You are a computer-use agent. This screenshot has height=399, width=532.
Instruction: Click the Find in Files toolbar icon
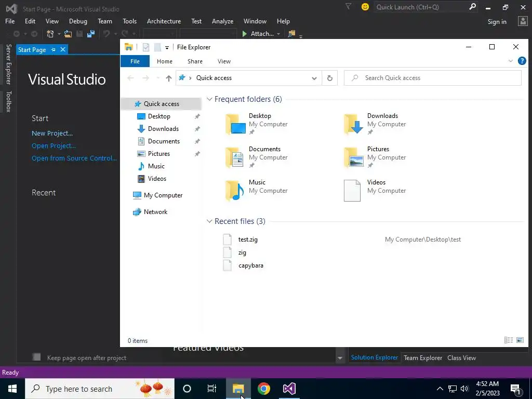pyautogui.click(x=291, y=34)
